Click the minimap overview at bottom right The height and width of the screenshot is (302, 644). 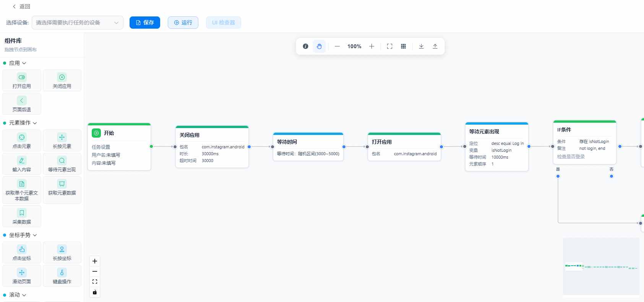(x=601, y=266)
